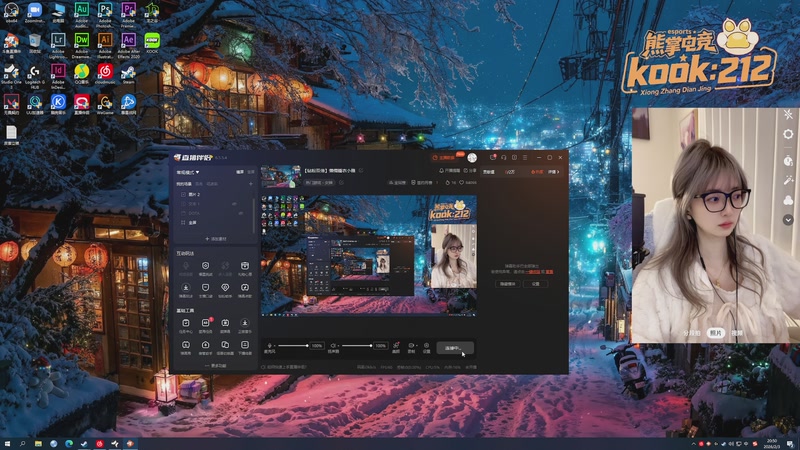The image size is (800, 450).
Task: Click the gift box icon in interaction panel
Action: [x=245, y=266]
